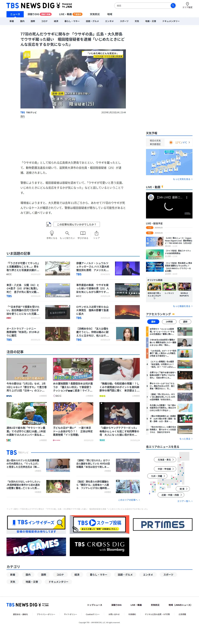Click the コロナ category pill at bottom
199x644 pixels.
(60, 575)
